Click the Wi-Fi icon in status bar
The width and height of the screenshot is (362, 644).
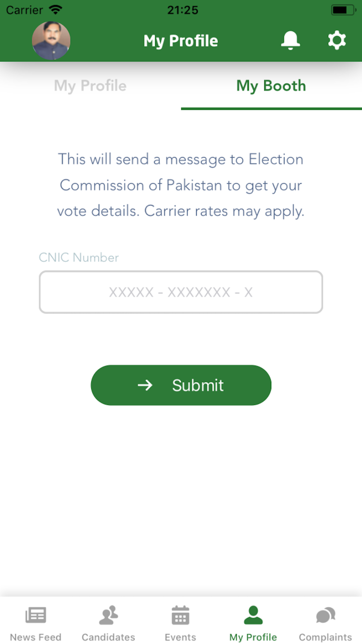tap(55, 10)
